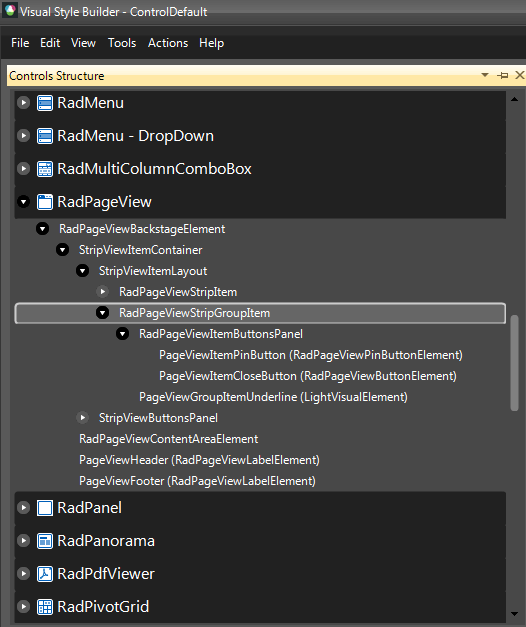Click the RadPanel control icon

click(x=45, y=508)
